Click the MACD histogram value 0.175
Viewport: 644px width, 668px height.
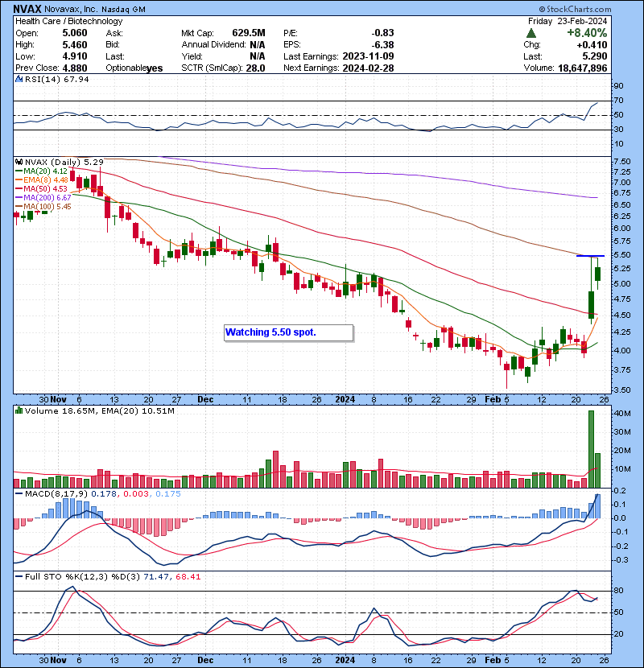[168, 494]
